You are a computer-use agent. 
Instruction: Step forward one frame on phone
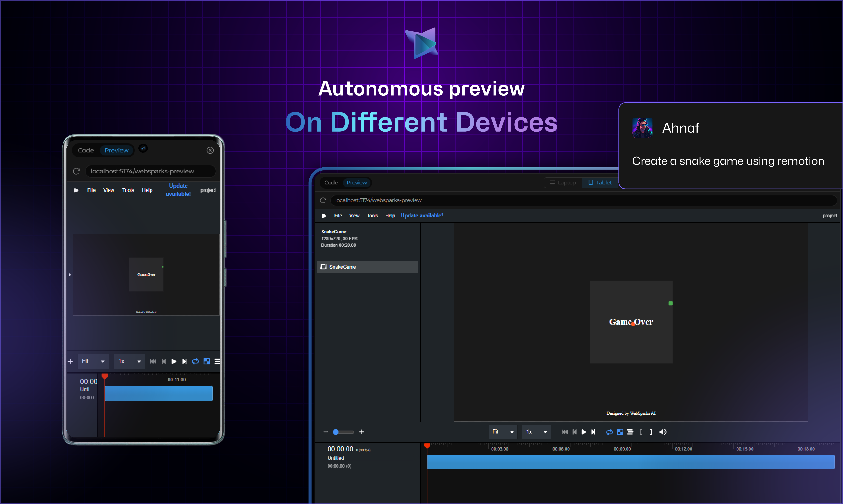pyautogui.click(x=184, y=361)
